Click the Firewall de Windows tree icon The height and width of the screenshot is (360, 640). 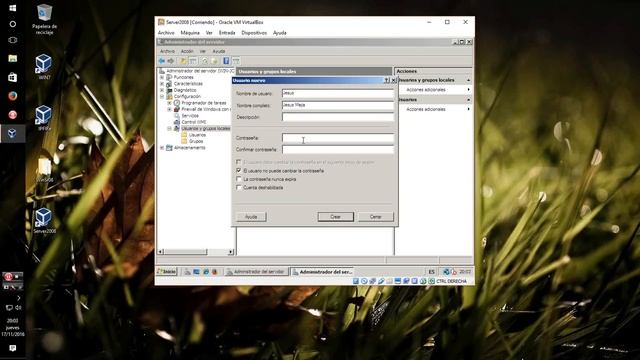coord(177,109)
